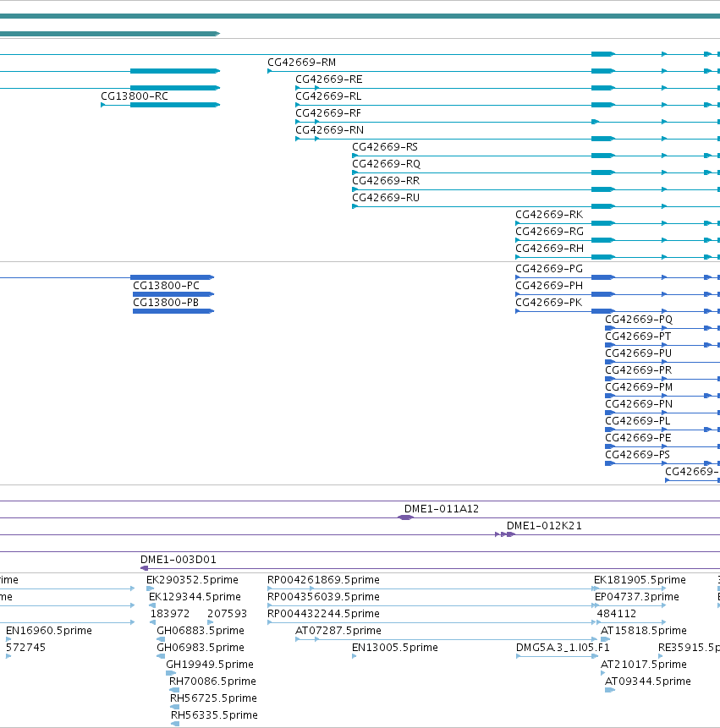Click the CG42669-RM transcript label
720x728 pixels.
(x=301, y=63)
